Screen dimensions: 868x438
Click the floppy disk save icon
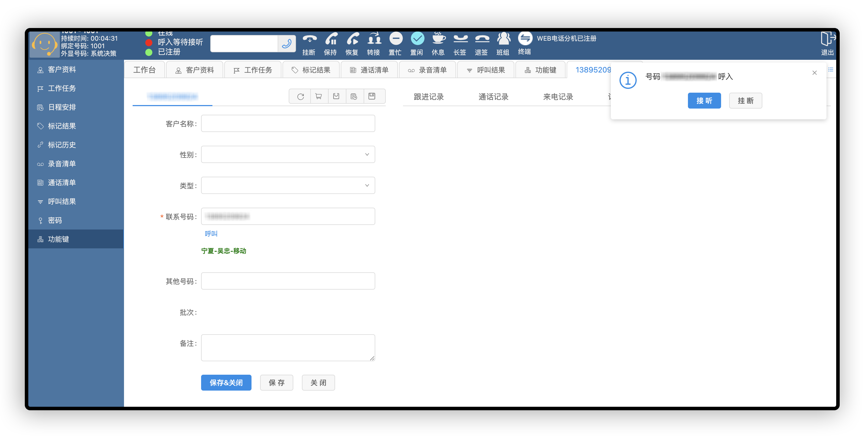[372, 97]
